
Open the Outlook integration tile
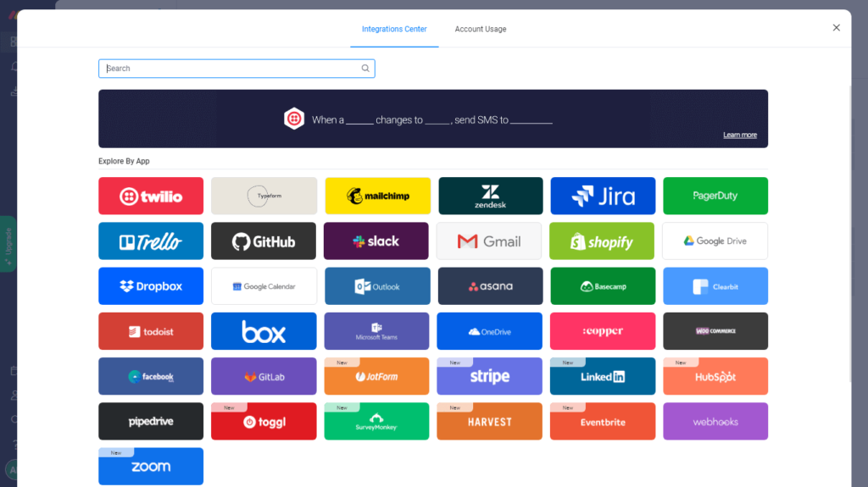point(377,286)
